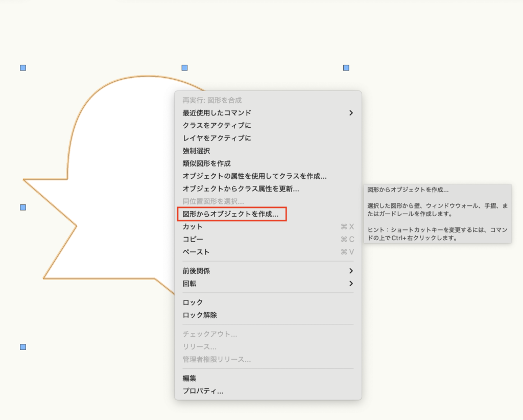Select レイヤをアクティブに menu entry
Image resolution: width=523 pixels, height=420 pixels.
click(x=217, y=138)
